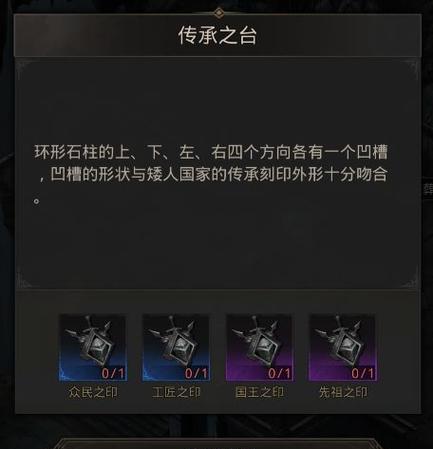The width and height of the screenshot is (433, 449).
Task: Click the top-right corner ornament of description box
Action: tap(411, 69)
